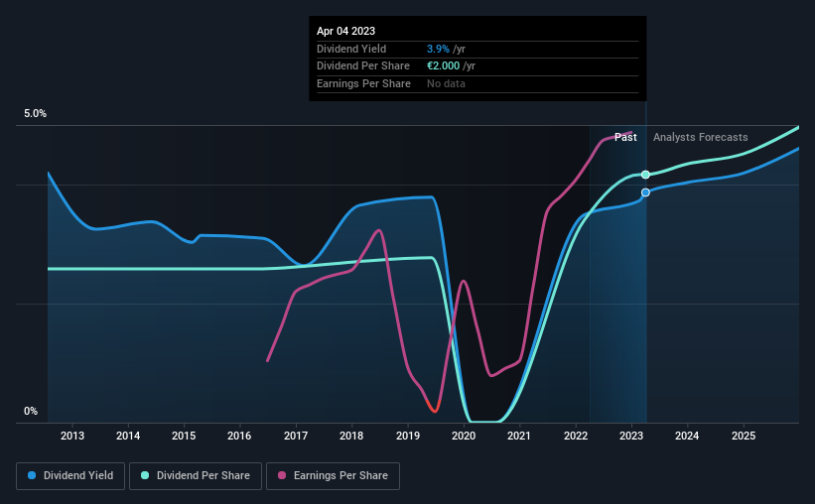Click the 5.0% y-axis label
Image resolution: width=815 pixels, height=504 pixels.
click(x=35, y=114)
